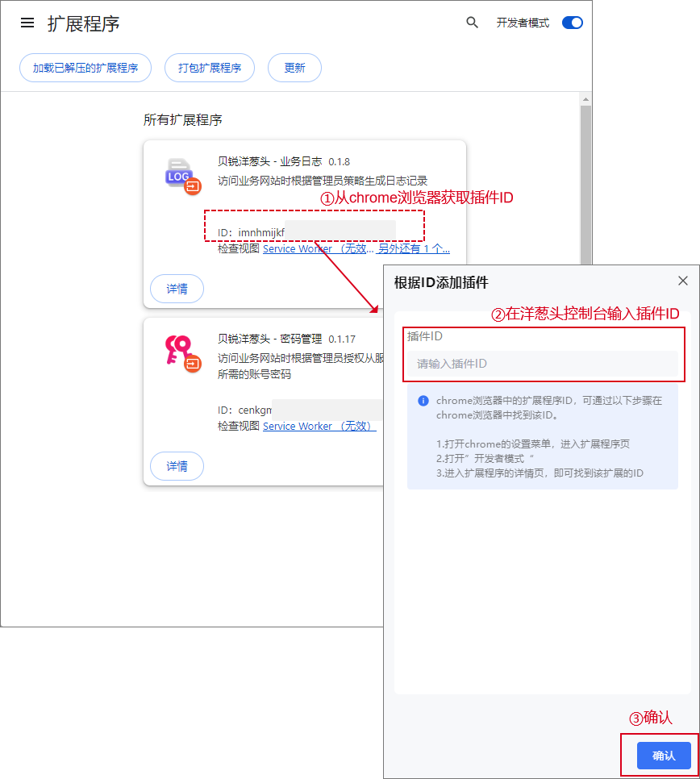Image resolution: width=700 pixels, height=779 pixels.
Task: Open 详情 for the 业务日志 extension
Action: pos(177,288)
